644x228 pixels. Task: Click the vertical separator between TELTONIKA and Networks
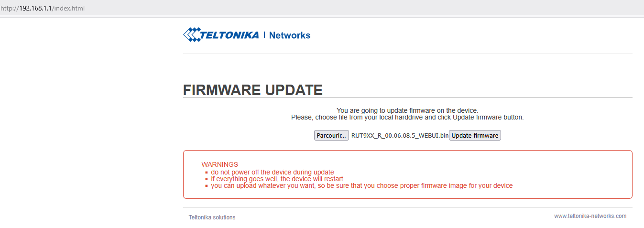[264, 35]
